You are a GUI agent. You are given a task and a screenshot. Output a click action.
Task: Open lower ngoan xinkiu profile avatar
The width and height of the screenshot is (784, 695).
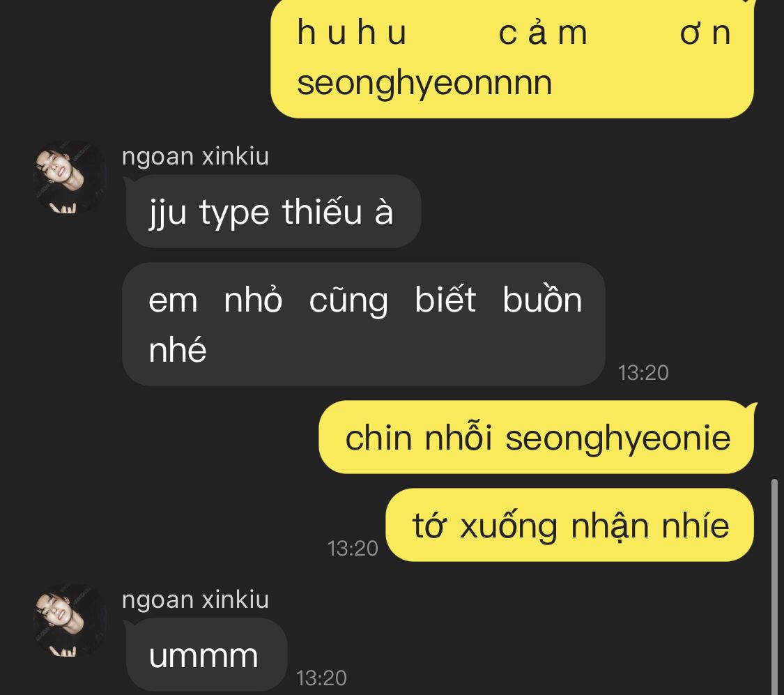pos(70,620)
